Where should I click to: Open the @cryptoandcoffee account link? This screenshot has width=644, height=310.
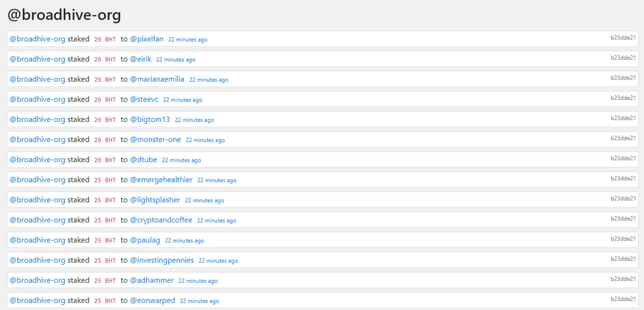(x=161, y=220)
